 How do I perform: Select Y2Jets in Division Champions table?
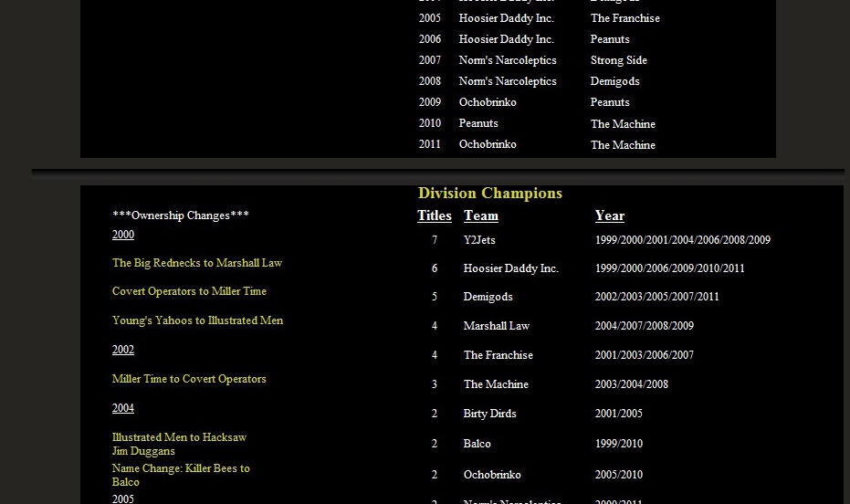click(479, 240)
